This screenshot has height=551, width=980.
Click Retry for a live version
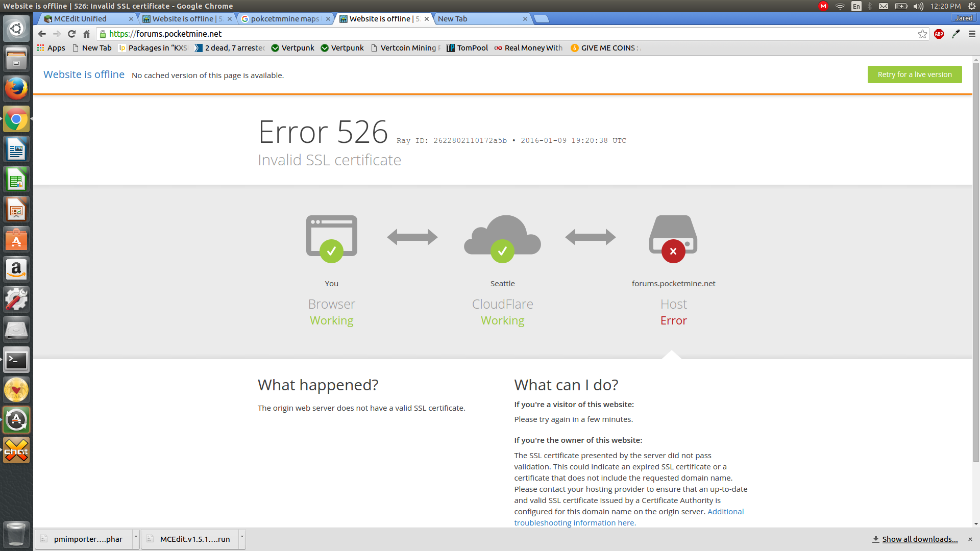pyautogui.click(x=915, y=74)
